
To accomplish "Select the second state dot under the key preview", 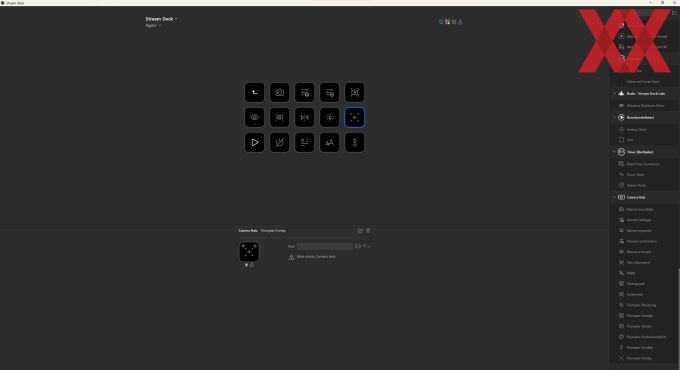I will click(252, 265).
